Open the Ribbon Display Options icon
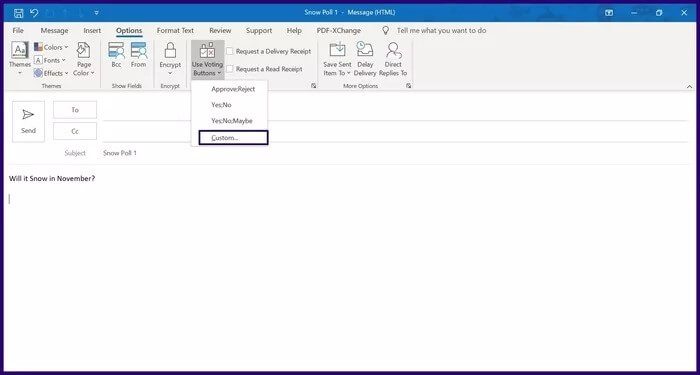 [x=609, y=13]
